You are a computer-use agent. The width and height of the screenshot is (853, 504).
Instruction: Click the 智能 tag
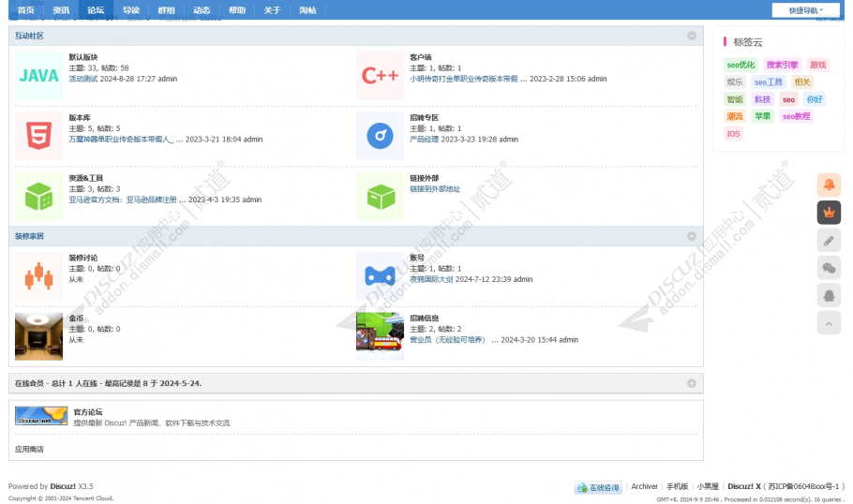pyautogui.click(x=735, y=99)
